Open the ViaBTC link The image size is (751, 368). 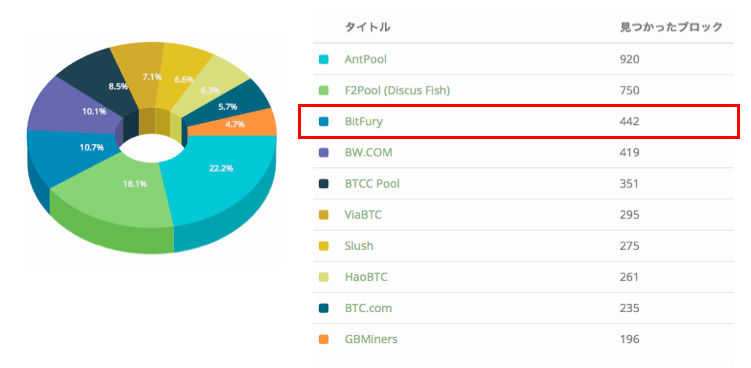click(363, 215)
